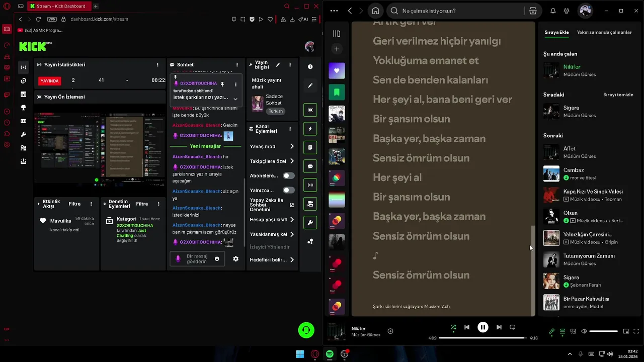The height and width of the screenshot is (362, 644).
Task: Click the pencil icon in Kick widget bar
Action: tap(310, 85)
